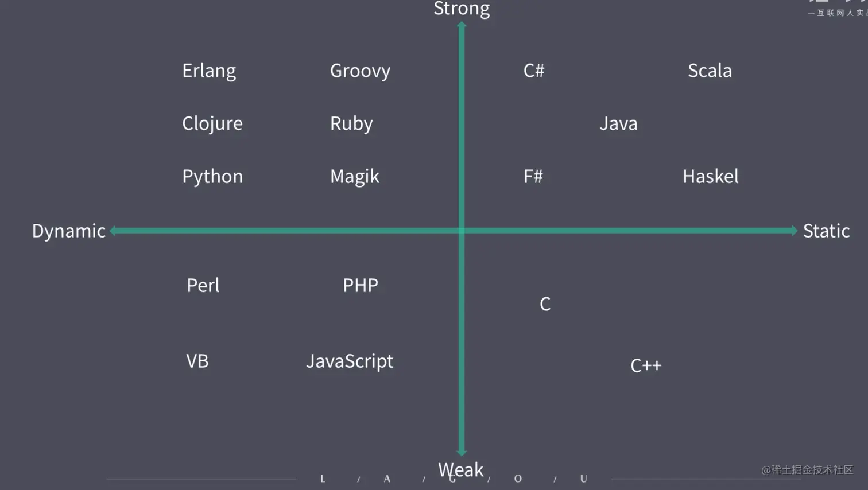Click the PHP label
The width and height of the screenshot is (868, 490).
[361, 285]
